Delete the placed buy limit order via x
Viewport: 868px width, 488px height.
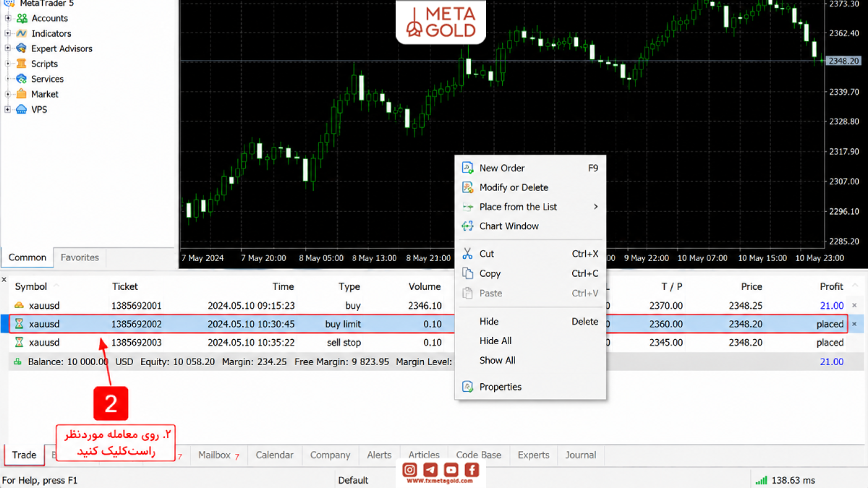point(854,324)
